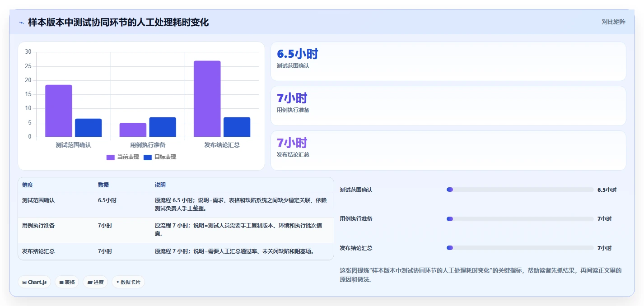Click the 表格 tag
Image resolution: width=644 pixels, height=306 pixels.
coord(67,282)
